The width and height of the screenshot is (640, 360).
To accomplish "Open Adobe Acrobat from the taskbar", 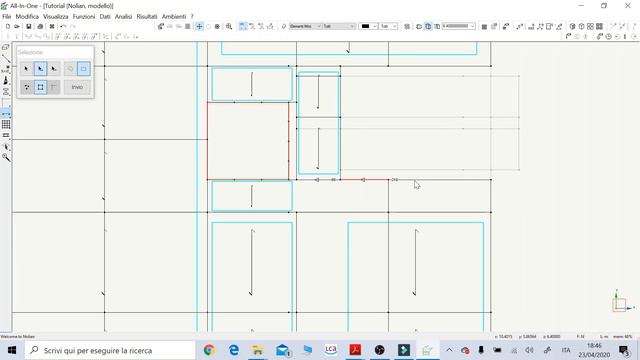I will (355, 350).
